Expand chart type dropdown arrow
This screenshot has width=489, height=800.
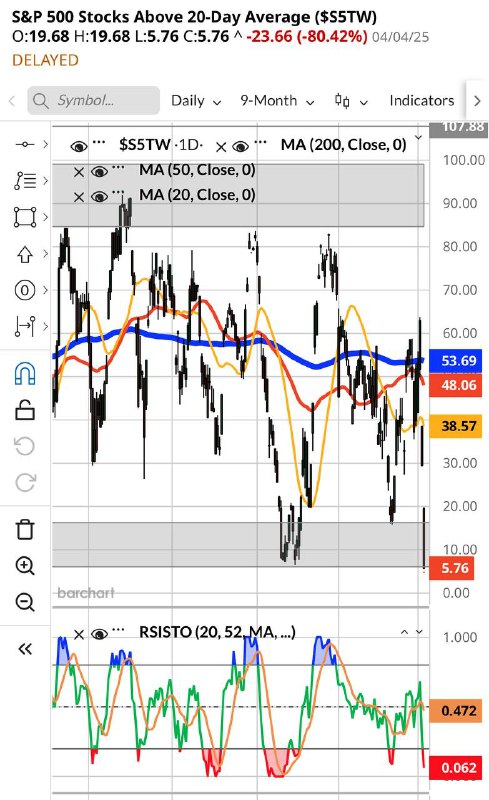[x=363, y=102]
